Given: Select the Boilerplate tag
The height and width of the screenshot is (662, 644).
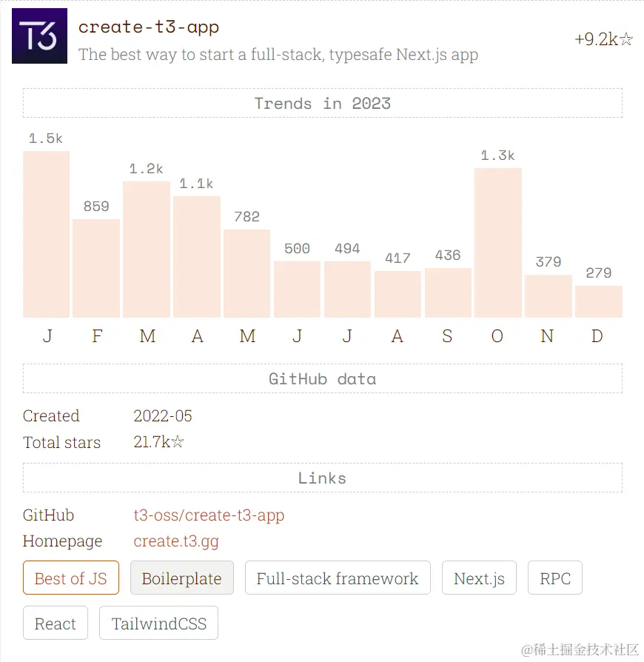Looking at the screenshot, I should tap(182, 578).
